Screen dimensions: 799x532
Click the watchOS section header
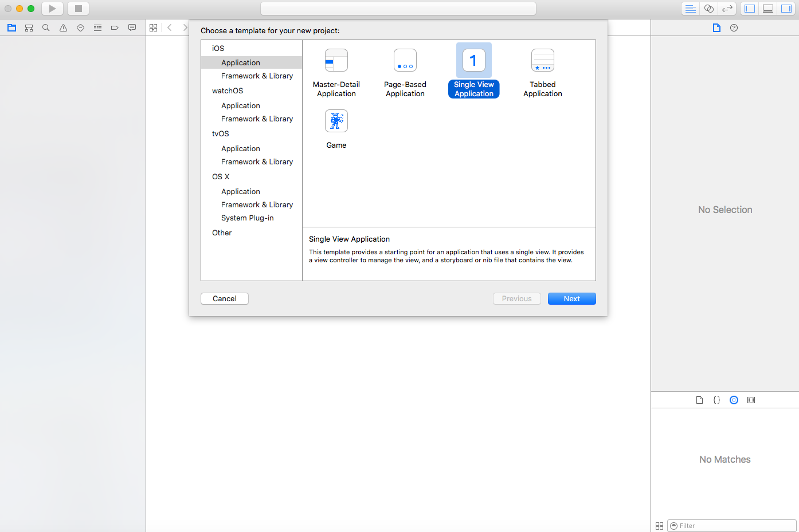[228, 90]
